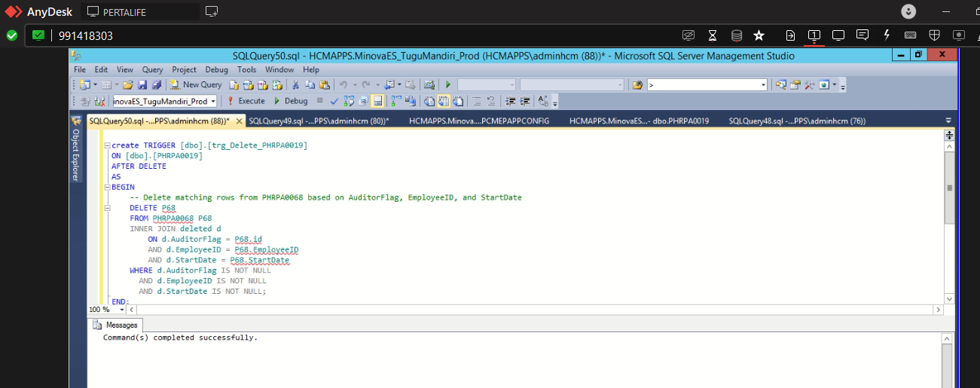
Task: Click the AnyDesk address field 991418303
Action: [x=86, y=35]
